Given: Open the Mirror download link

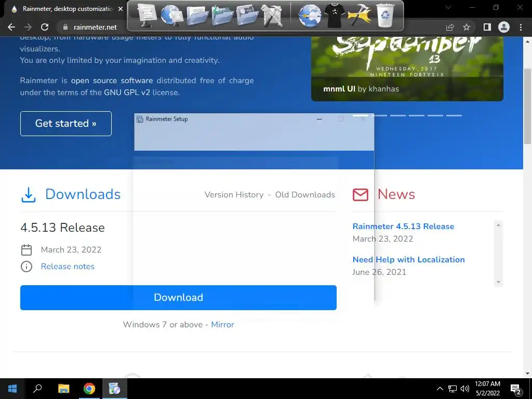Looking at the screenshot, I should coord(222,325).
